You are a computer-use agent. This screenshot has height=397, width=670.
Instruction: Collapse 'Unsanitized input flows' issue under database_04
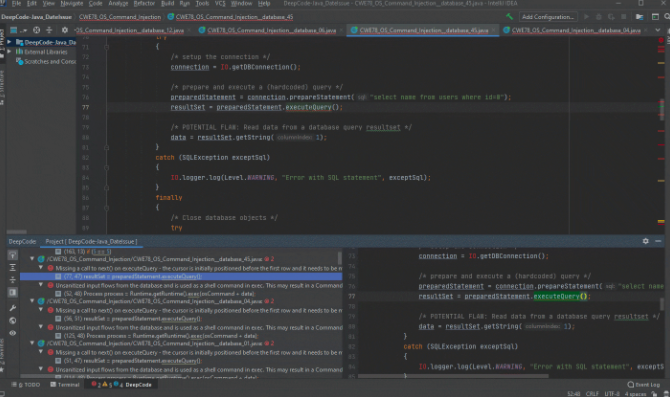[x=41, y=327]
